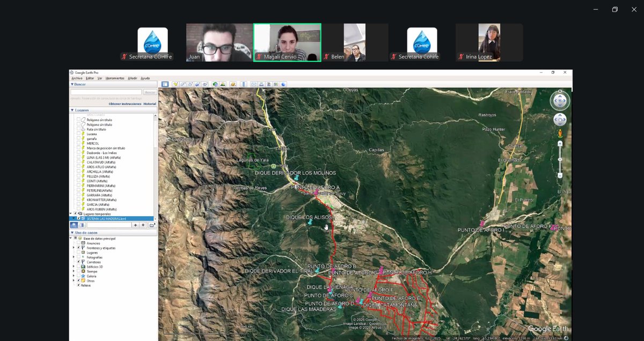644x341 pixels.
Task: Enable the Anuncios layer checkbox
Action: 78,243
